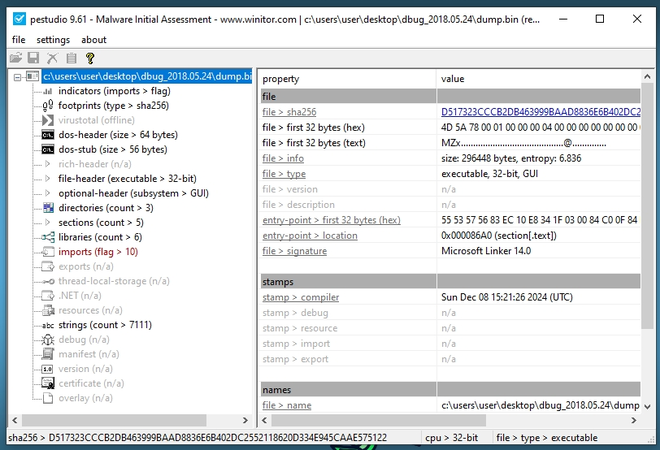Image resolution: width=660 pixels, height=450 pixels.
Task: Click the save toolbar icon
Action: (x=33, y=59)
